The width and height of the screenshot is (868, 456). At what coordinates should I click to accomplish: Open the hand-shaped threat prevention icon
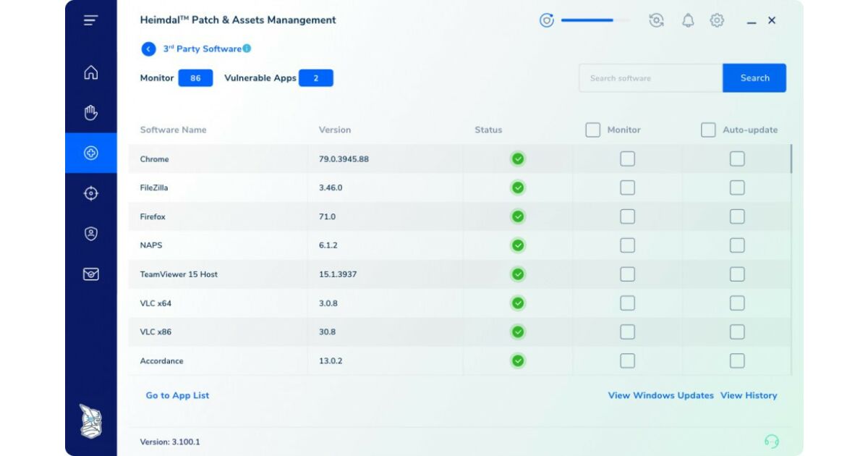click(x=90, y=112)
